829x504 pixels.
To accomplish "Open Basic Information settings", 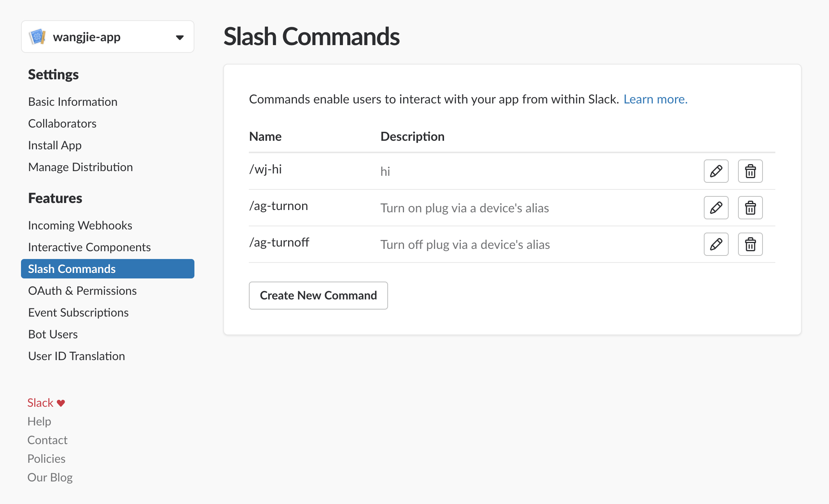I will [x=73, y=102].
